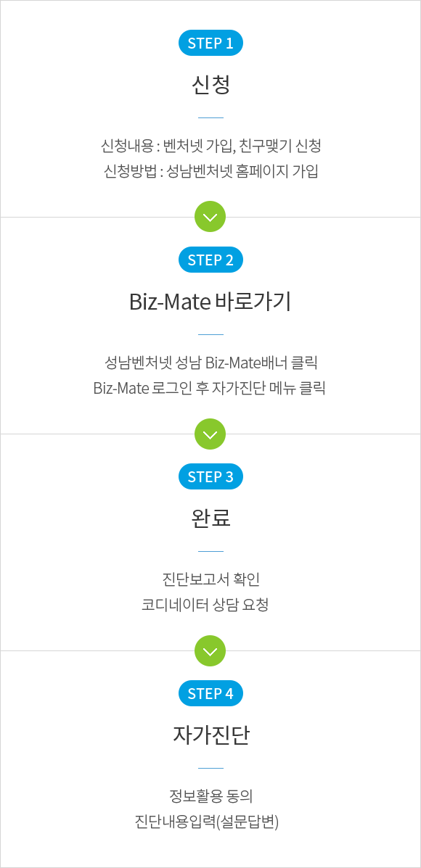Viewport: 421px width, 868px height.
Task: Click 진단내용입력(설문답변) text
Action: tap(206, 822)
